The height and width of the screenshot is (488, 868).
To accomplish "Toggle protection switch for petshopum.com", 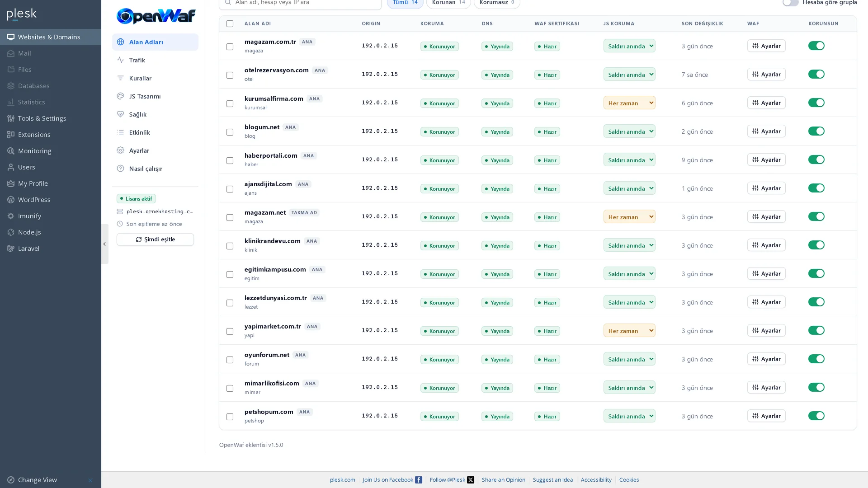I will 816,416.
